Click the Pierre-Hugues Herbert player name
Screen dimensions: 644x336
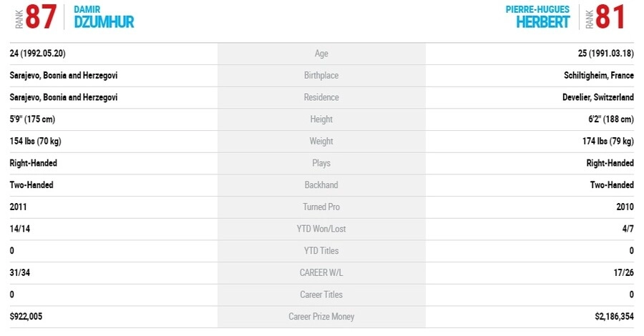(x=539, y=17)
